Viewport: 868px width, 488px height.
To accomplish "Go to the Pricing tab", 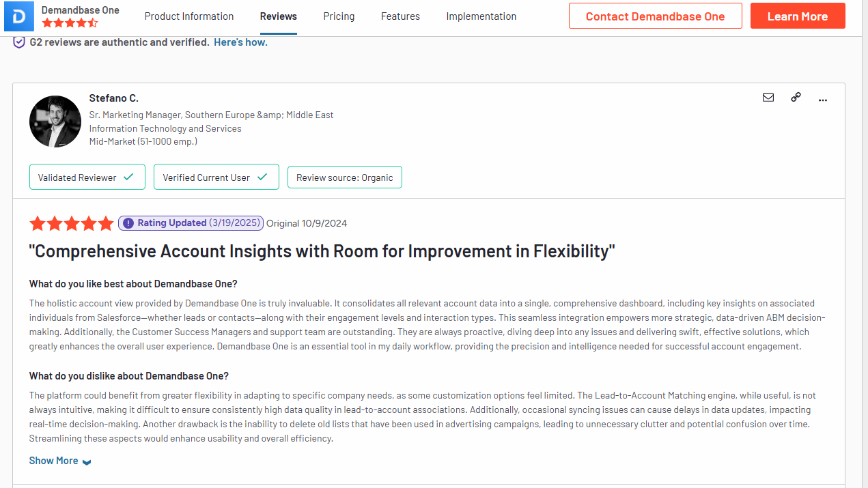I will (x=339, y=16).
